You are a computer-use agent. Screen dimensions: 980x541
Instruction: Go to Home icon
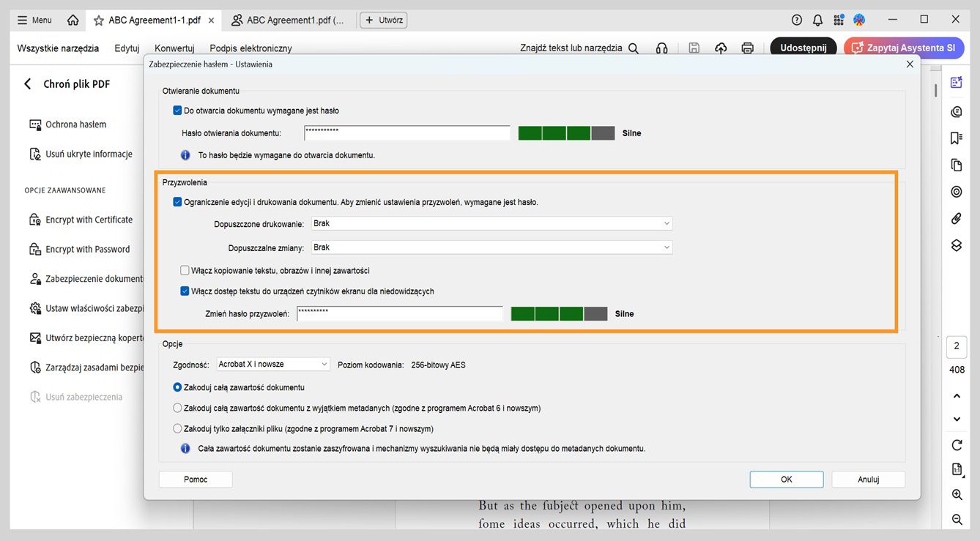pos(73,20)
